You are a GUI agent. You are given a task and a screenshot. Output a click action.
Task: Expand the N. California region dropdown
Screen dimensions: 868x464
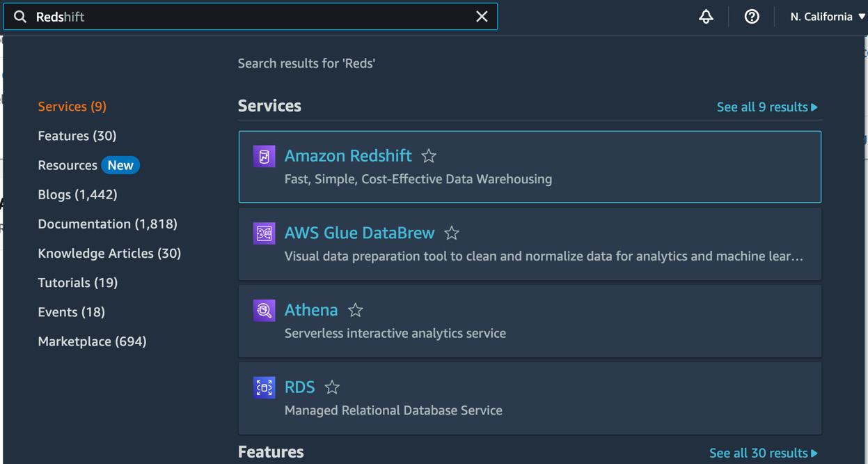(x=828, y=17)
